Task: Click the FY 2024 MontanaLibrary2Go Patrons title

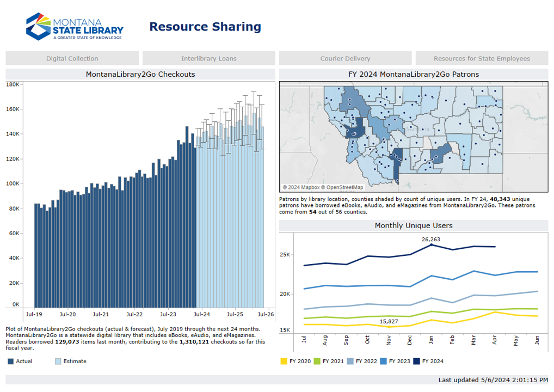Action: click(414, 74)
